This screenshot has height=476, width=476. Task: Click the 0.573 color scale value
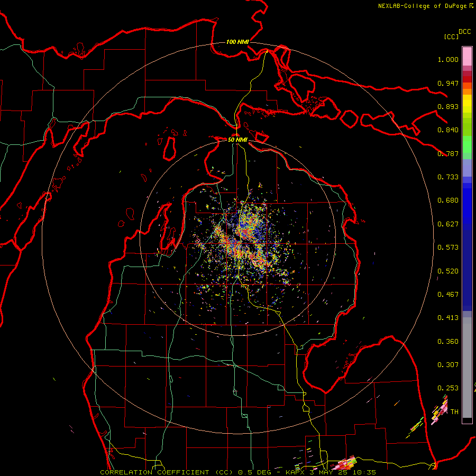tap(448, 248)
